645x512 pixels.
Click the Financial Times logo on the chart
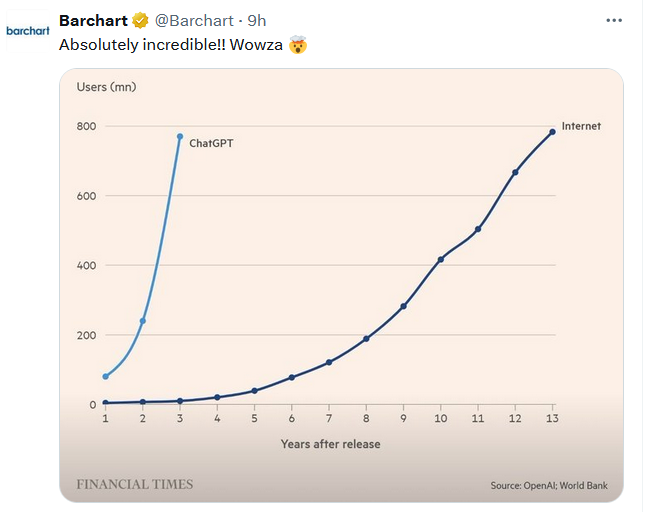[135, 484]
